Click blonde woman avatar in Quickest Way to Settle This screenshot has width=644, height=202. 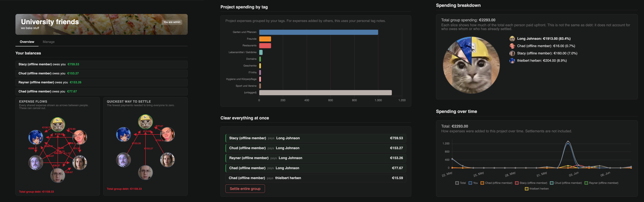167,160
